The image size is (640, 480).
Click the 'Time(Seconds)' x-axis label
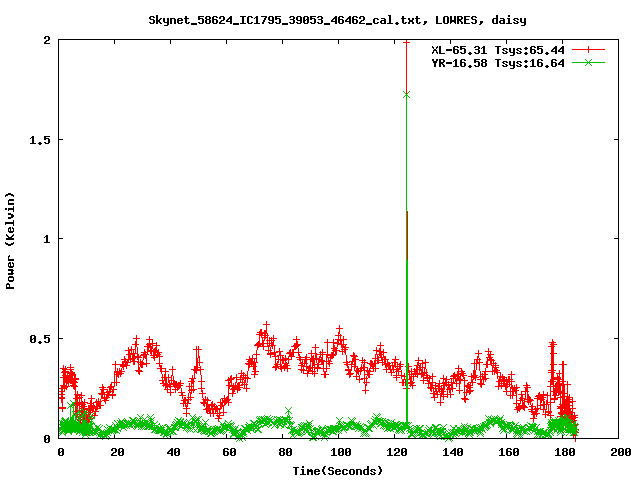pos(338,471)
